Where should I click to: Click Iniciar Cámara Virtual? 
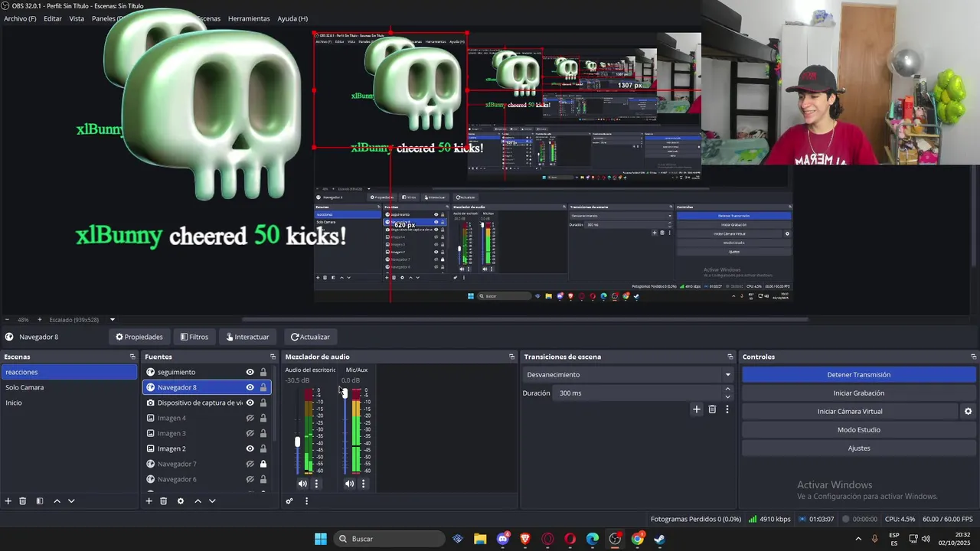pos(850,412)
